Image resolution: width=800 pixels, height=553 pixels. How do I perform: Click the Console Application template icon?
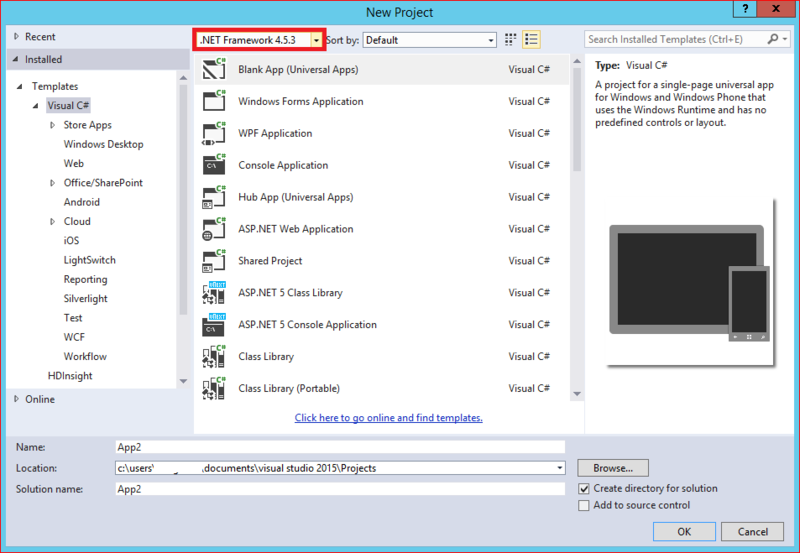(x=214, y=164)
